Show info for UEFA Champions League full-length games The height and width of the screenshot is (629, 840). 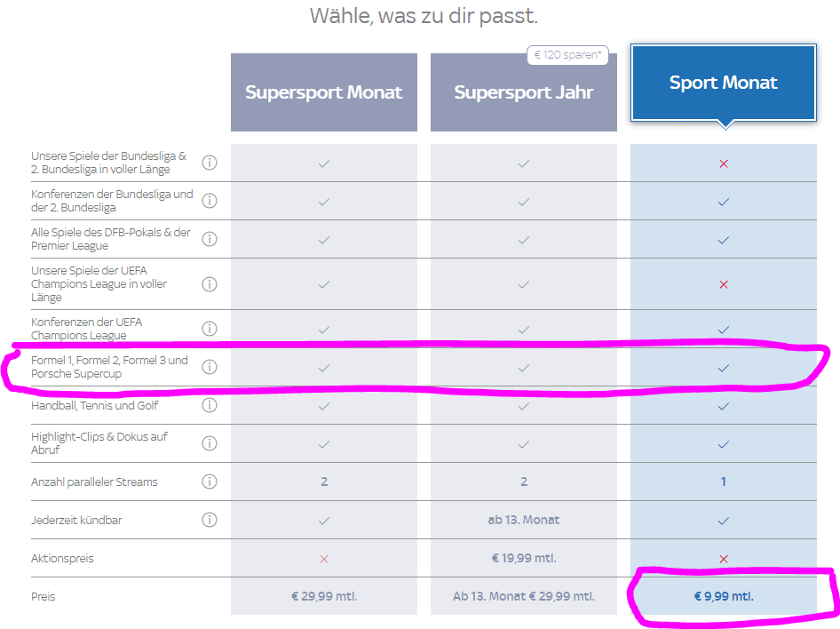click(x=210, y=284)
